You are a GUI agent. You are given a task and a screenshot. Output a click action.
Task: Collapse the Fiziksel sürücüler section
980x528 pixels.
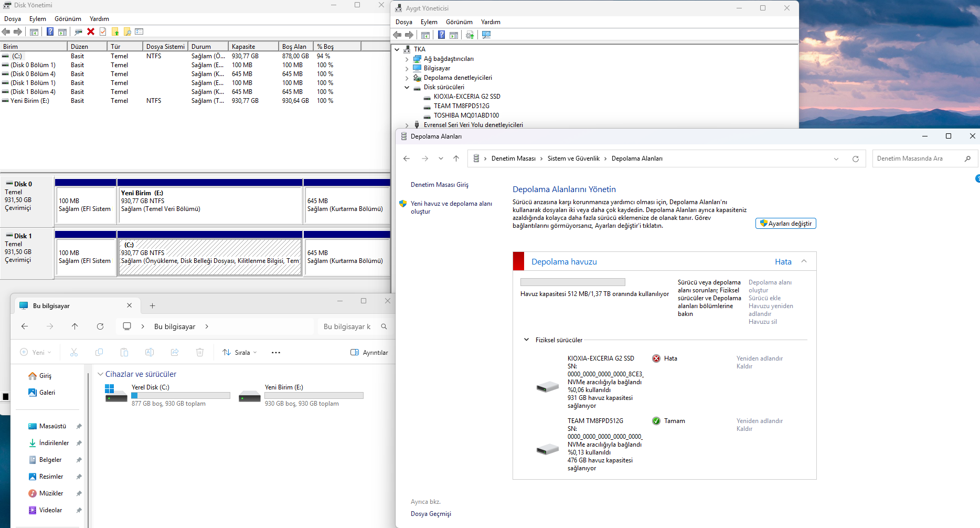pos(526,340)
